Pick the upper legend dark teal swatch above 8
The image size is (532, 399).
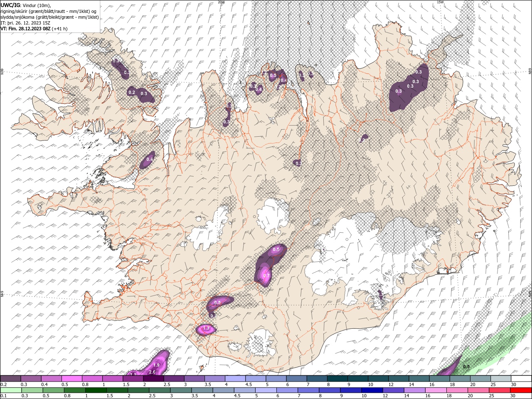point(337,379)
